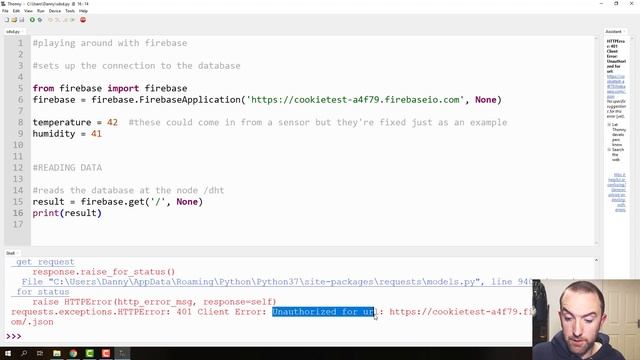
Task: Open the red Camtasia recorder taskbar icon
Action: pos(106,353)
